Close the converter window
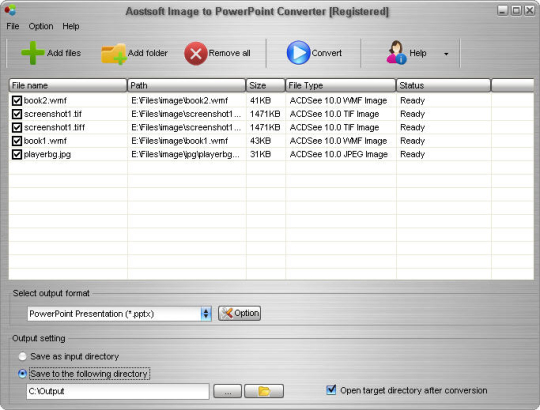This screenshot has height=410, width=540. click(529, 11)
